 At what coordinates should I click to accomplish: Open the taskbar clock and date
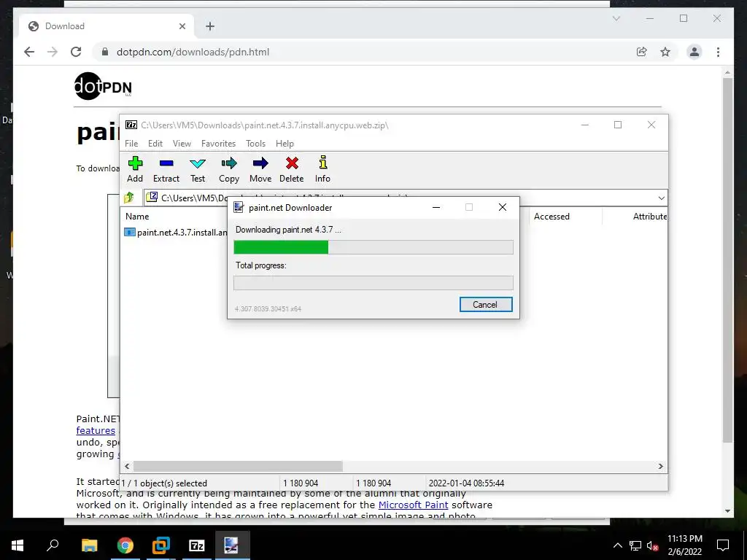click(x=684, y=545)
